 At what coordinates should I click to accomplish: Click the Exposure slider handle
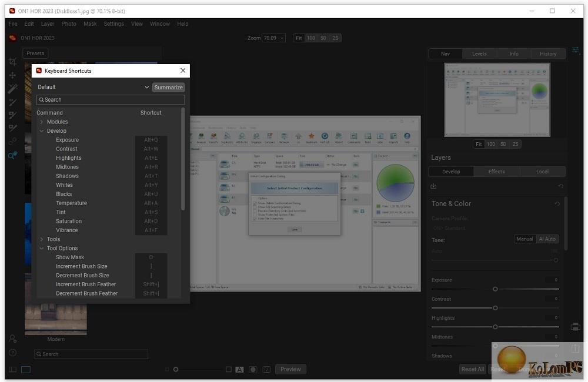point(495,289)
